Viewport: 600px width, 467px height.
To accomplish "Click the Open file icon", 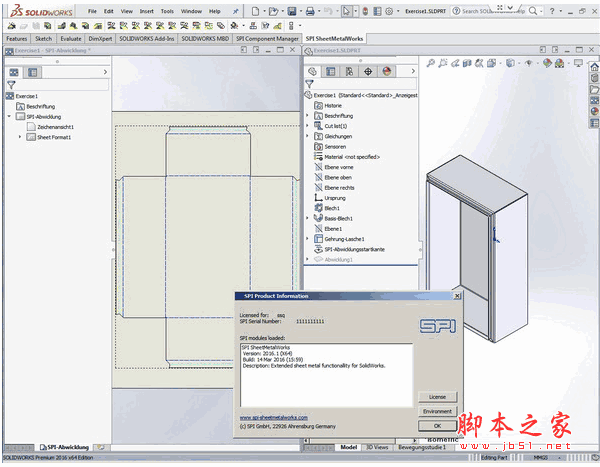I will point(273,11).
